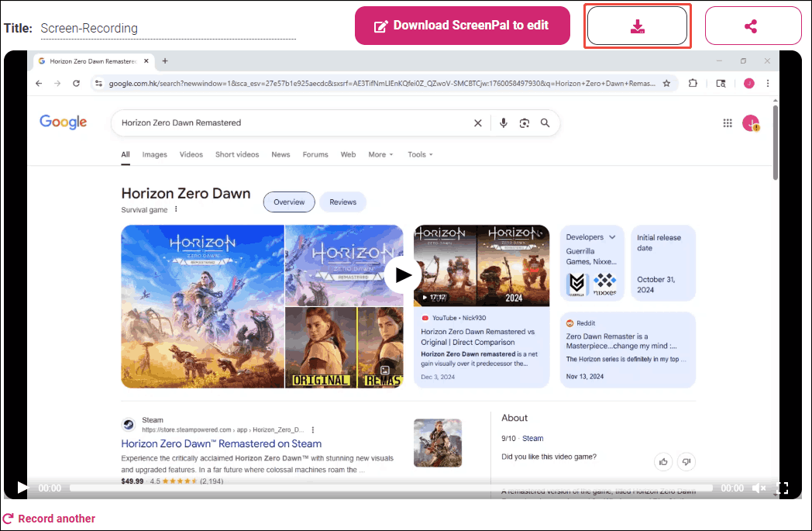This screenshot has height=531, width=812.
Task: Enter fullscreen video mode
Action: pyautogui.click(x=783, y=488)
